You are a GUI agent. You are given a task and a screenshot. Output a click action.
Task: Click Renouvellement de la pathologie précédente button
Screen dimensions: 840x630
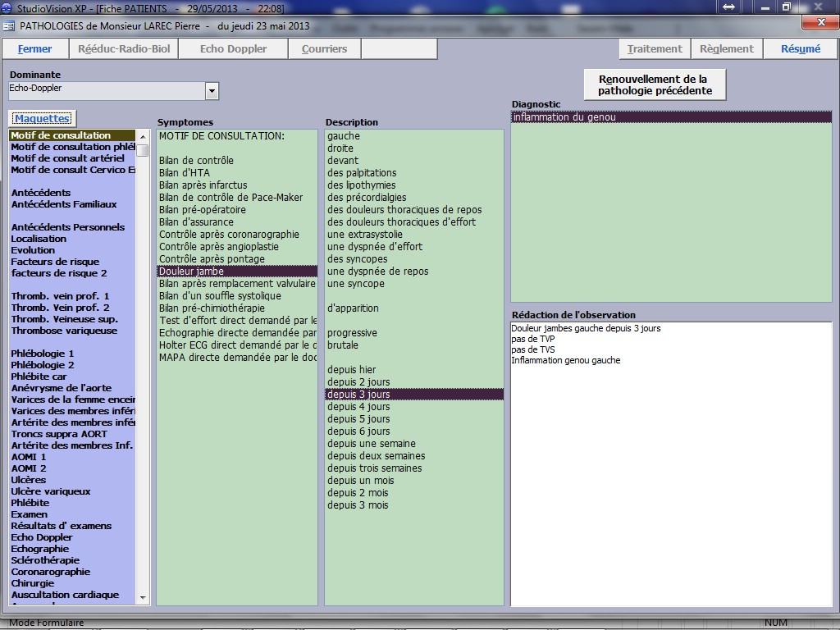coord(655,84)
